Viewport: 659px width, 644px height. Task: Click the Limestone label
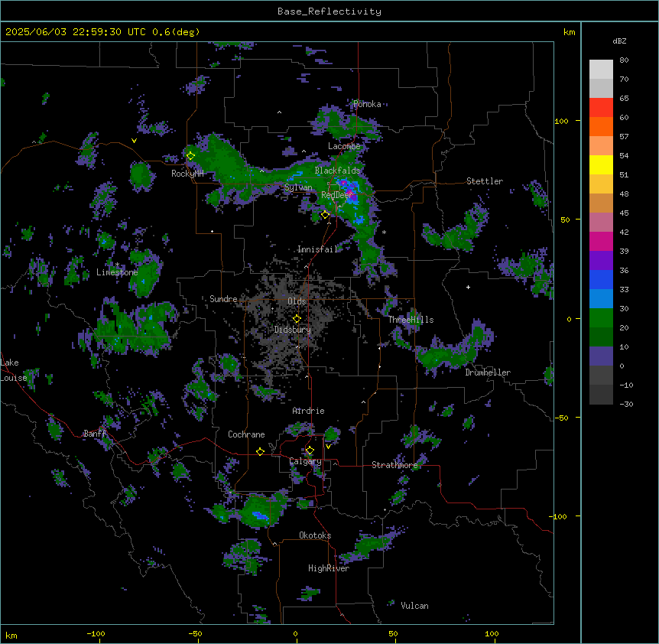117,272
